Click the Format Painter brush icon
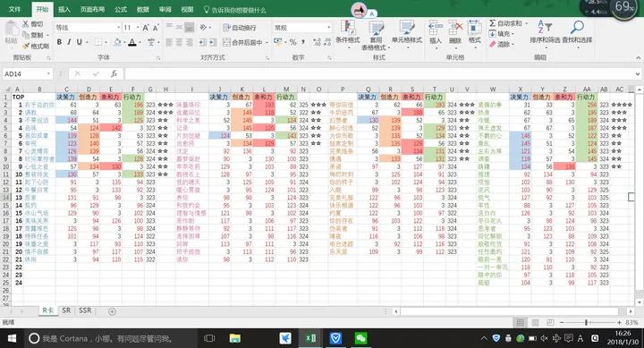644x348 pixels. [x=26, y=46]
